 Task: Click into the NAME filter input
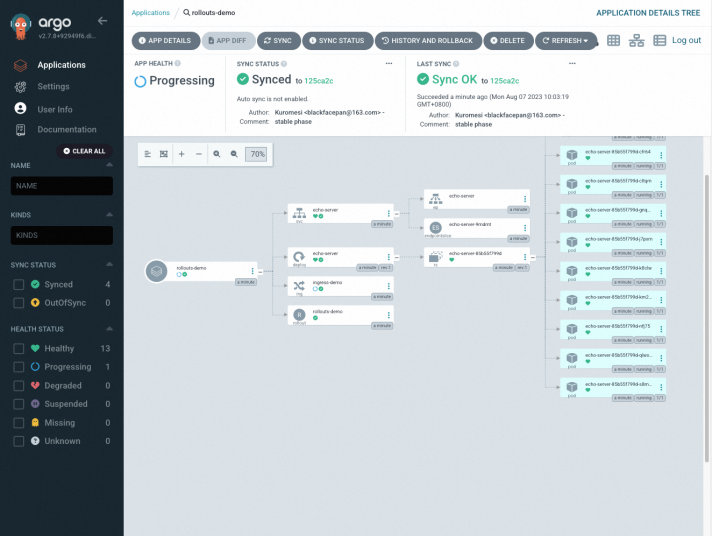click(x=62, y=186)
